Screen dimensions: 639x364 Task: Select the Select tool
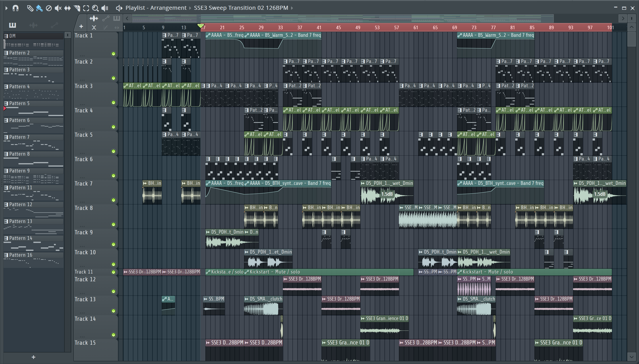point(86,8)
